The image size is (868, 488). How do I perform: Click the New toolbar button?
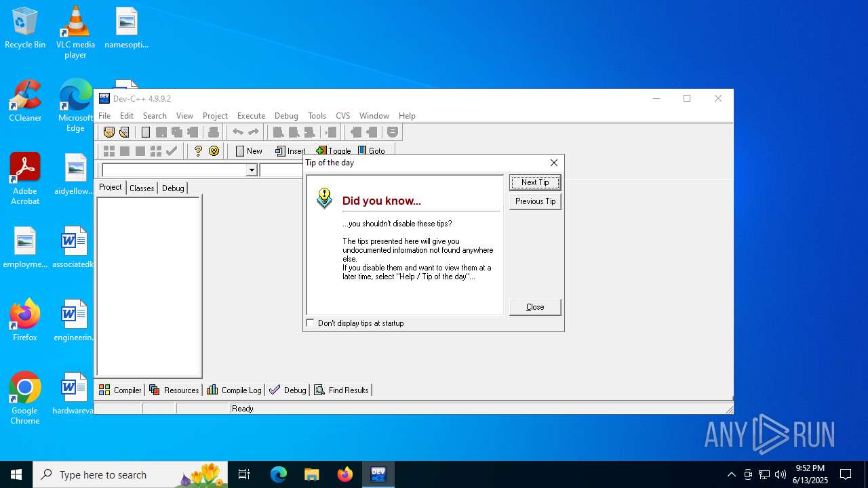click(248, 151)
